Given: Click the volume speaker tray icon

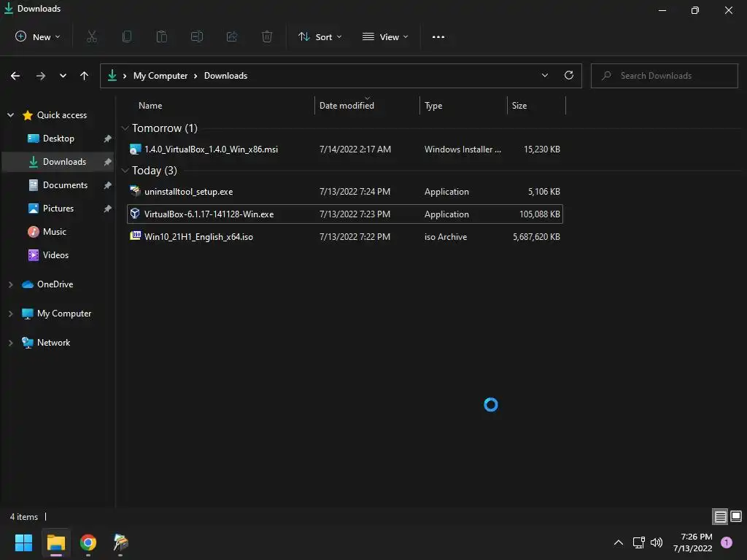Looking at the screenshot, I should (x=657, y=542).
